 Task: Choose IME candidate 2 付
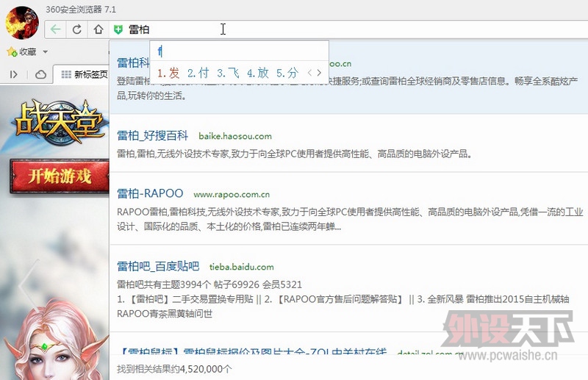[198, 73]
